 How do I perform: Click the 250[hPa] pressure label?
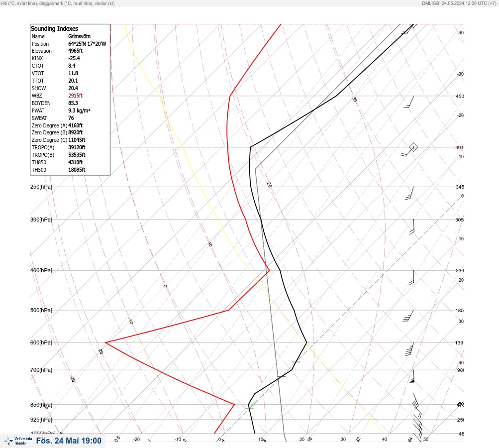pyautogui.click(x=41, y=187)
